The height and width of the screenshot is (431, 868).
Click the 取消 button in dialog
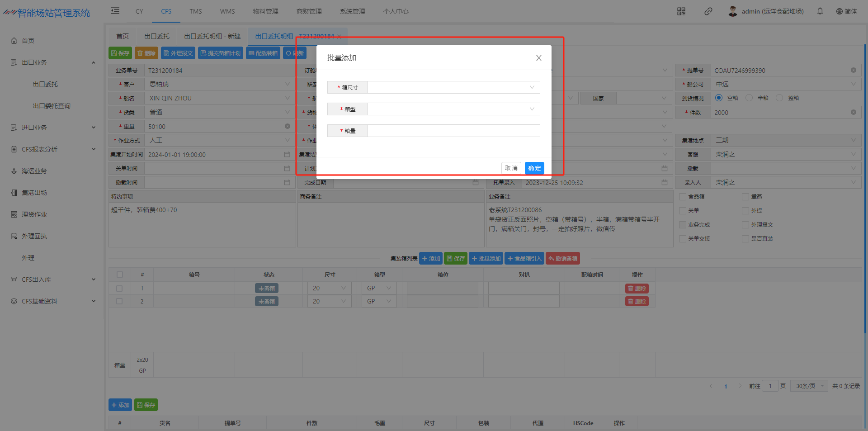511,168
